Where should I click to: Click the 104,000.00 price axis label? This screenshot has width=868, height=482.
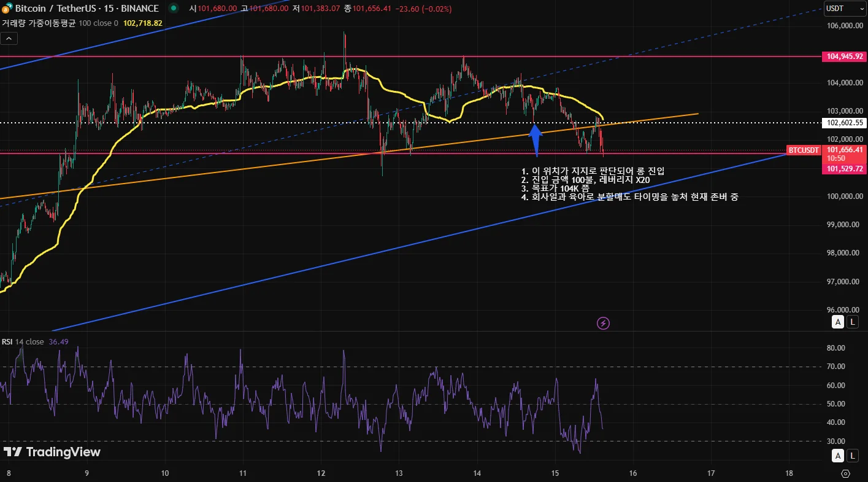(845, 83)
